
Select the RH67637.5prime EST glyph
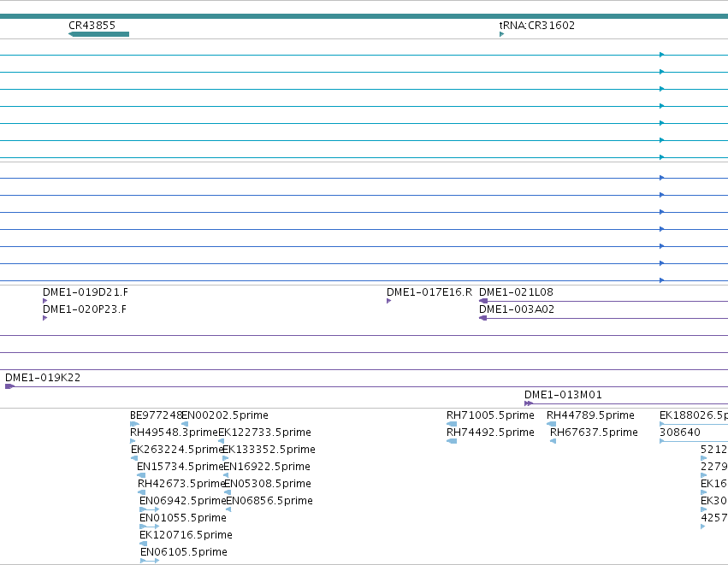(x=553, y=441)
